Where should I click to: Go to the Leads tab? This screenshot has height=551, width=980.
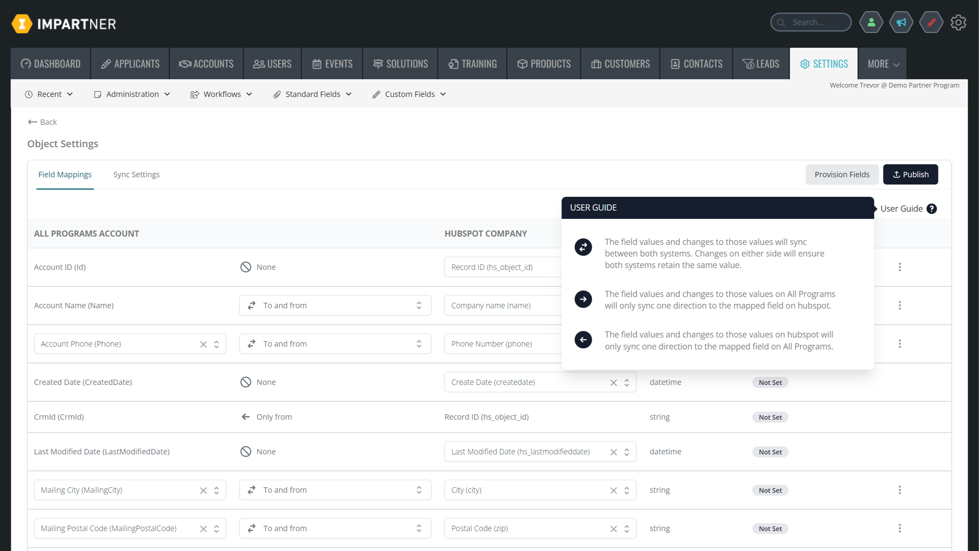click(x=761, y=64)
